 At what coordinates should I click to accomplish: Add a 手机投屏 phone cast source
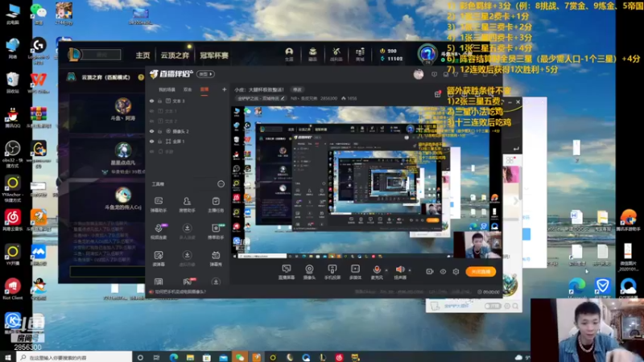click(x=332, y=272)
